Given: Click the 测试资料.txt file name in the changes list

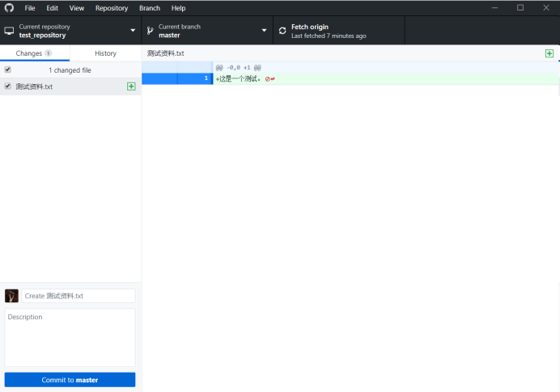Looking at the screenshot, I should point(34,86).
